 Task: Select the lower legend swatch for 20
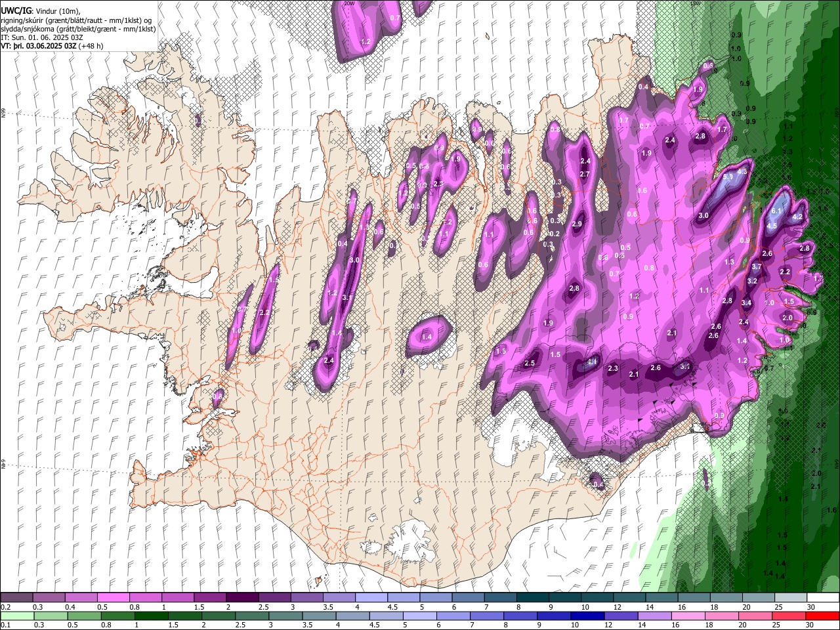755,616
